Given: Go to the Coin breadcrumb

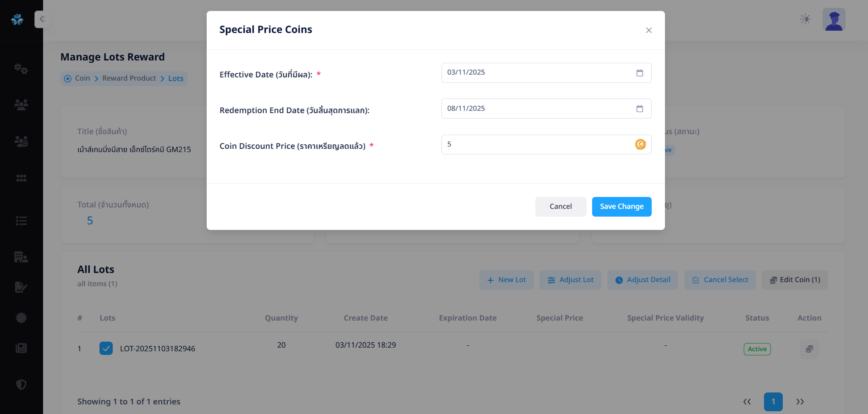Looking at the screenshot, I should click(82, 78).
